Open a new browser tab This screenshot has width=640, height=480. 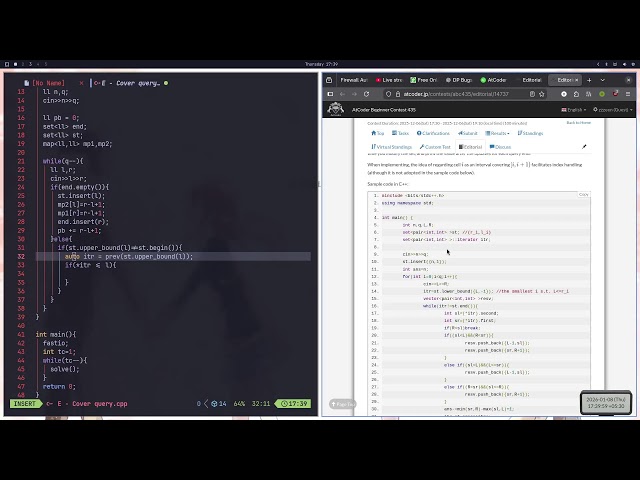point(589,80)
